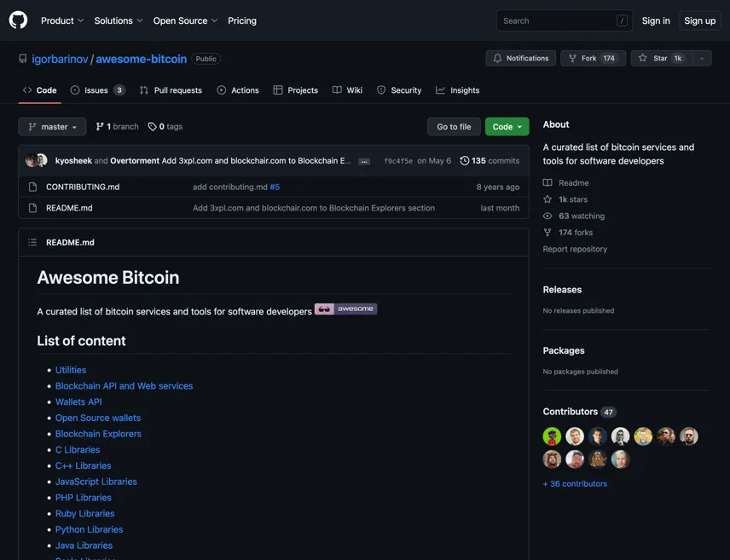
Task: Click the bell icon on Notifications
Action: pos(497,58)
